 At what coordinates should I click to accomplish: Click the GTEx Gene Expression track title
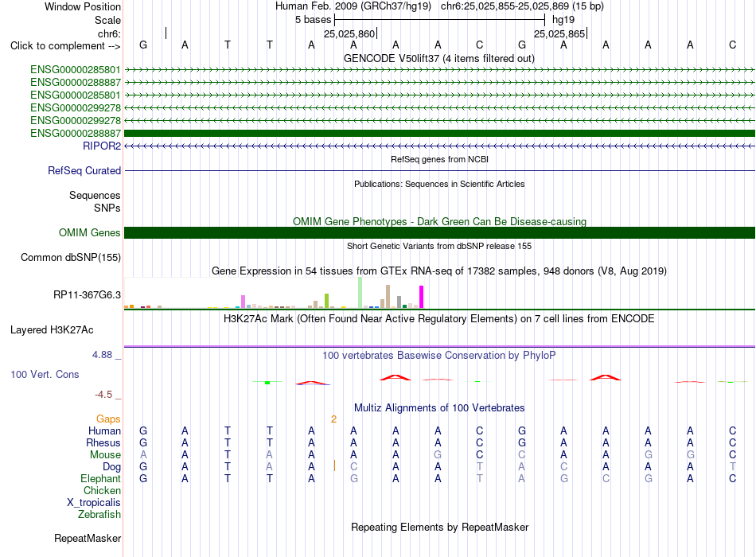[439, 271]
